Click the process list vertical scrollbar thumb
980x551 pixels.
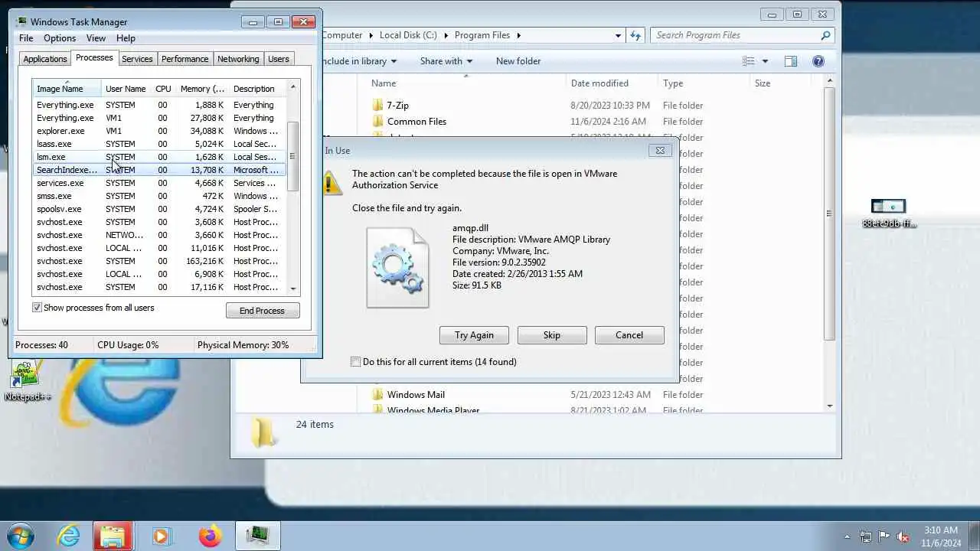[292, 156]
